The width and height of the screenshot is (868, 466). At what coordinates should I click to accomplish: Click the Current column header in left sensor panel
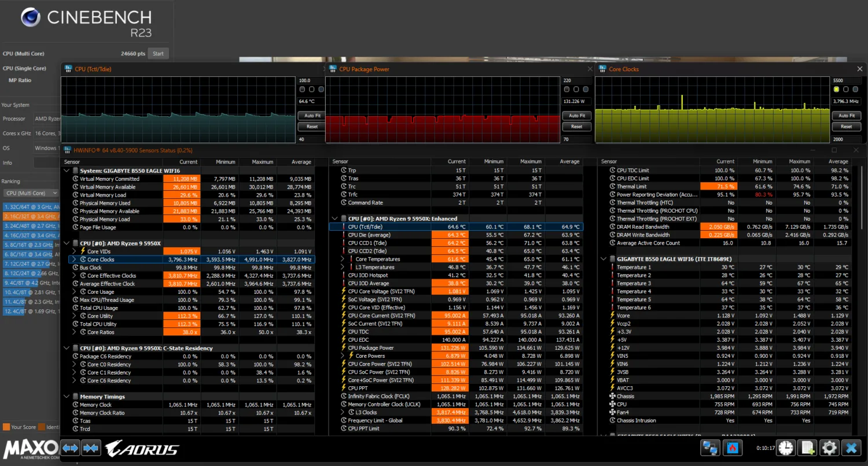(x=188, y=162)
